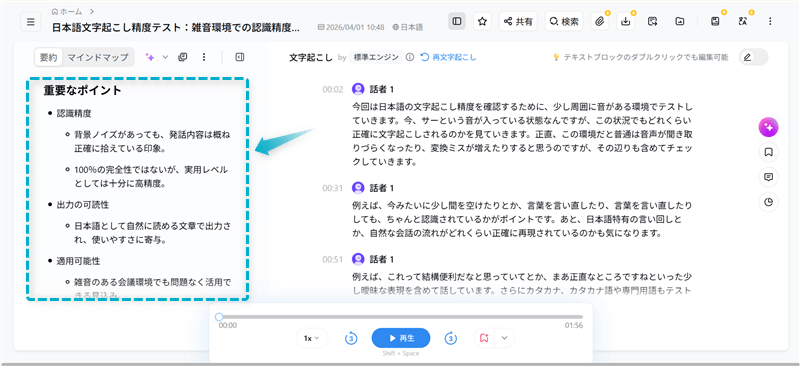Click the summary line 背景ノイズがあっても
The width and height of the screenshot is (800, 366).
pyautogui.click(x=152, y=141)
